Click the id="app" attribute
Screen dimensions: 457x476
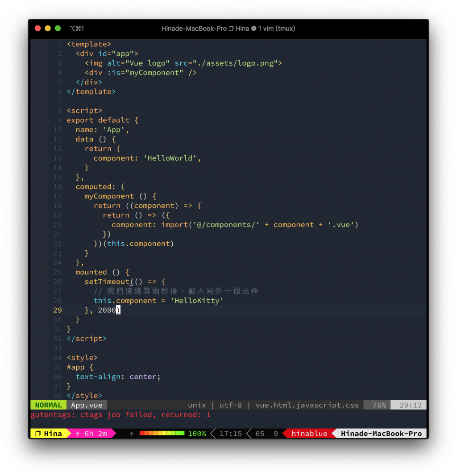click(116, 54)
